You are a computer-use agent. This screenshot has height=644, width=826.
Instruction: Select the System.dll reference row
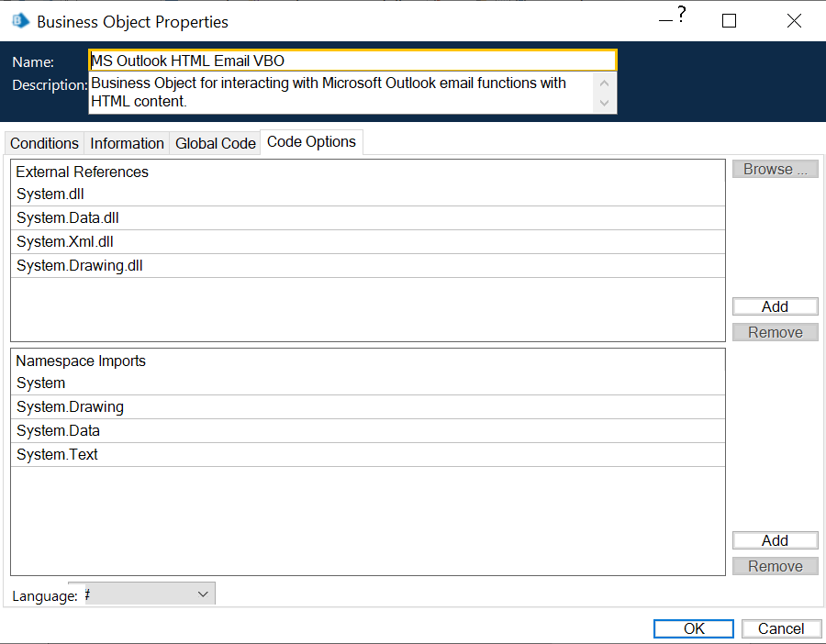[368, 194]
